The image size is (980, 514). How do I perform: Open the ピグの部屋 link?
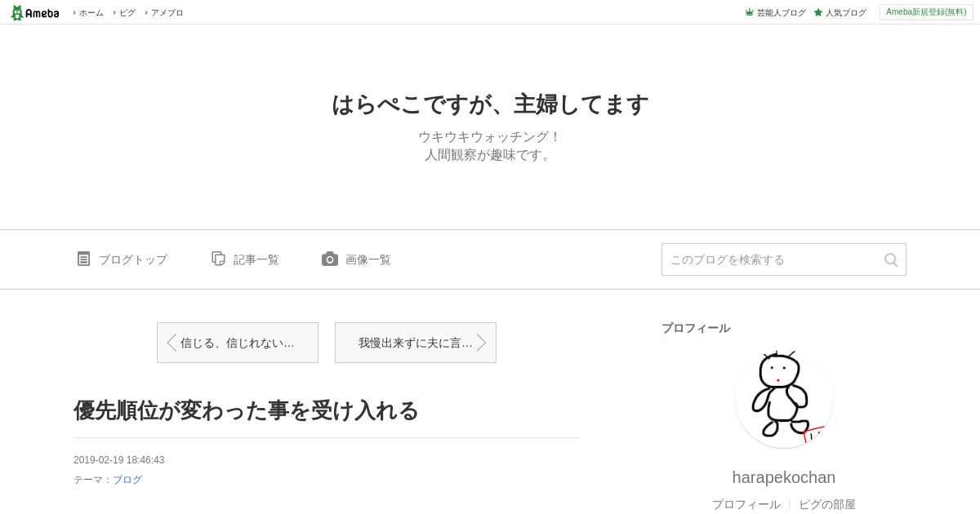point(827,504)
